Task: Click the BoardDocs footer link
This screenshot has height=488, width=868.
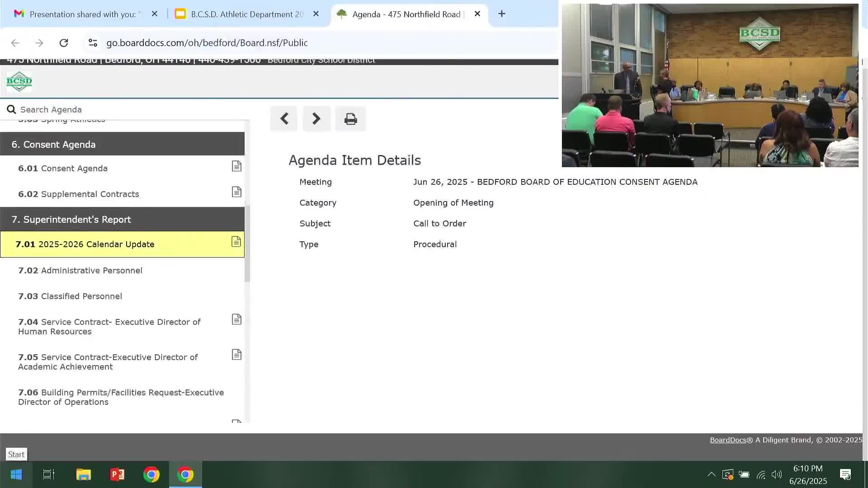Action: (x=727, y=440)
